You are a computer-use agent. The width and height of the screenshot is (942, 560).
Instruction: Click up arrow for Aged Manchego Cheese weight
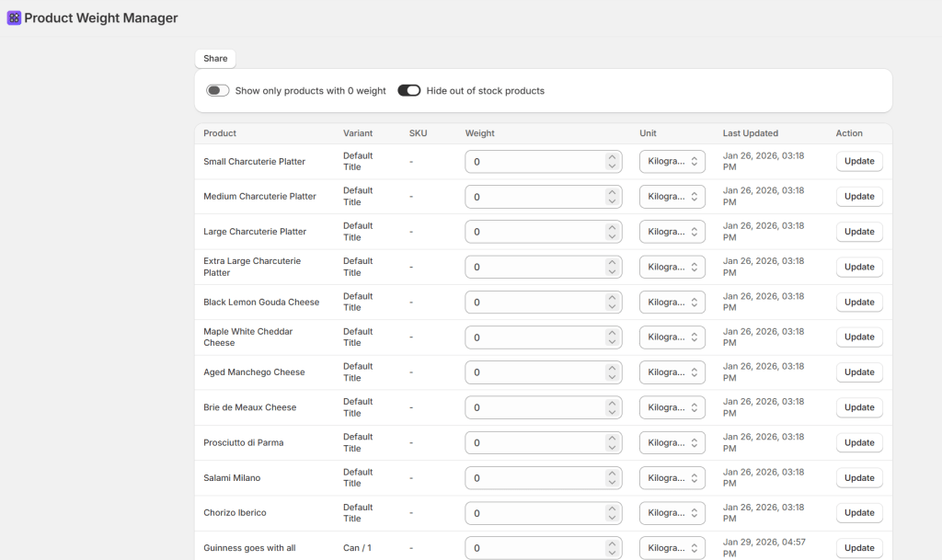(612, 368)
